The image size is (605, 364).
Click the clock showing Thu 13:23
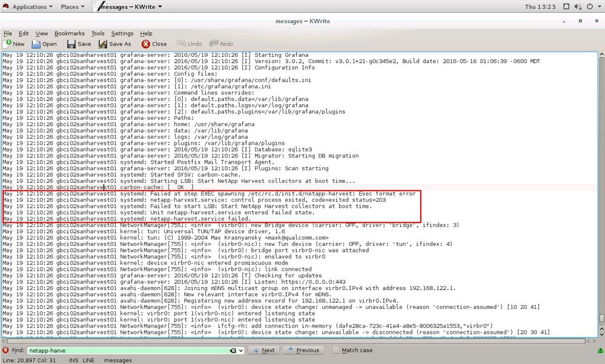click(x=540, y=7)
